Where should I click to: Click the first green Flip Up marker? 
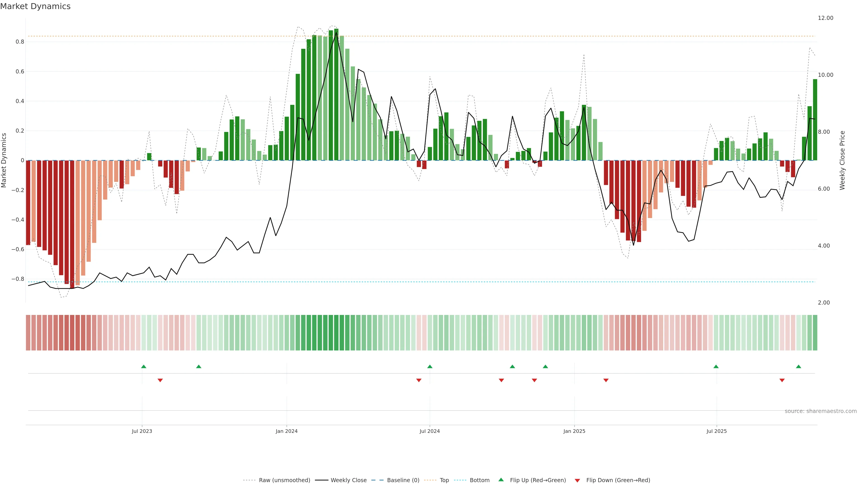coord(144,366)
